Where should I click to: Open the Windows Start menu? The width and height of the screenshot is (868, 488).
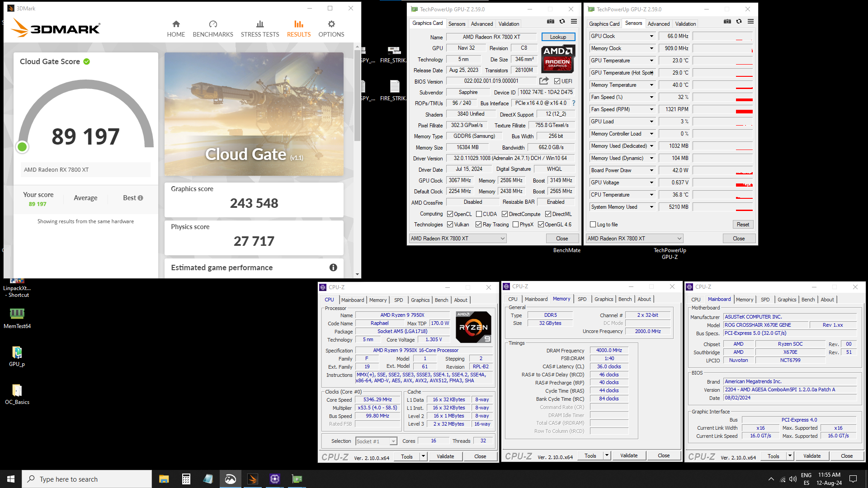tap(11, 479)
